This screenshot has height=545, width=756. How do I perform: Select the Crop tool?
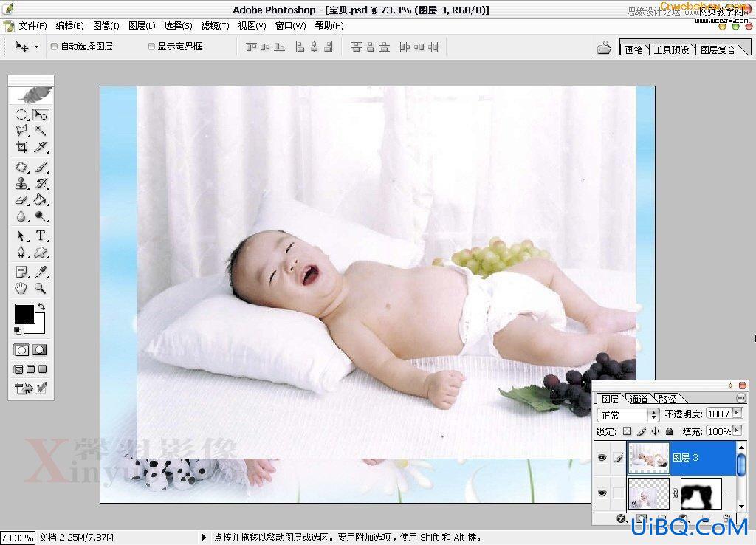click(x=21, y=147)
